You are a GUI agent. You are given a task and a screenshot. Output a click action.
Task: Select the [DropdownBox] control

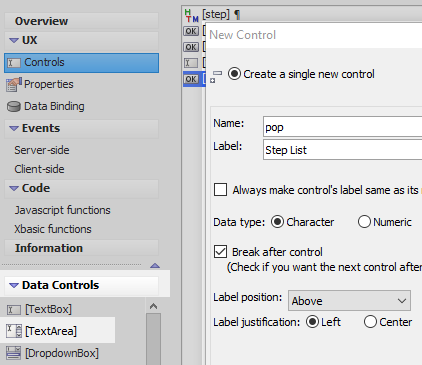click(62, 353)
